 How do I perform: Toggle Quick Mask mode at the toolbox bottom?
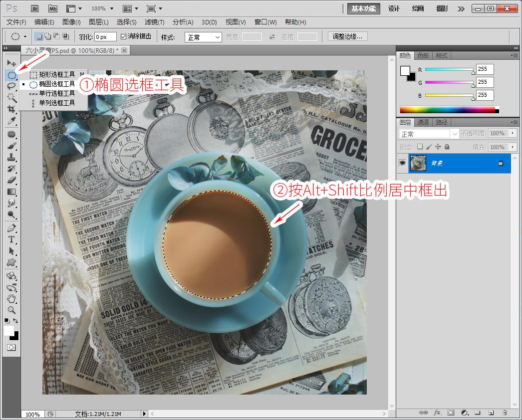tap(11, 347)
